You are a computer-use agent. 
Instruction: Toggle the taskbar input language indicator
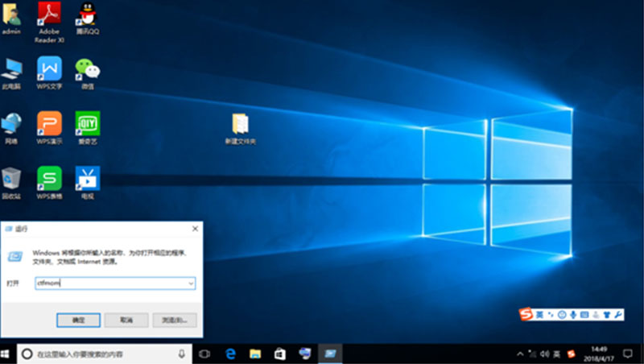coord(556,354)
